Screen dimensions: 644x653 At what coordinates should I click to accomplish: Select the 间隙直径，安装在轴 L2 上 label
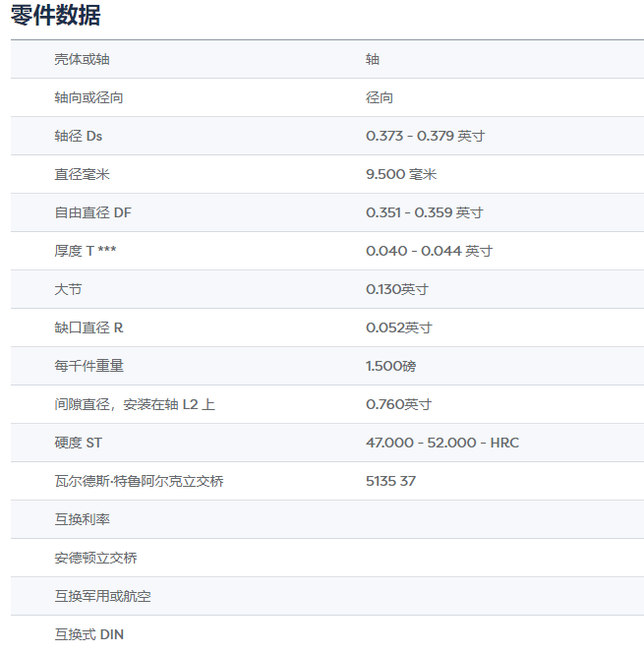click(135, 404)
